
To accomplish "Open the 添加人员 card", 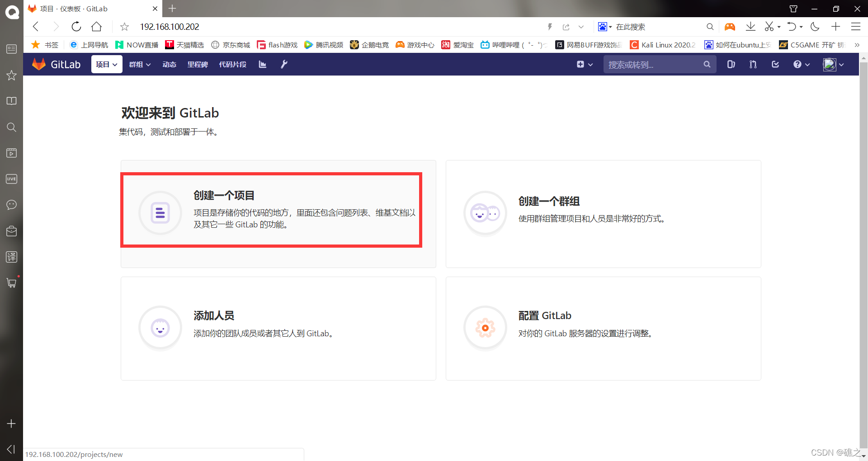I will coord(278,329).
